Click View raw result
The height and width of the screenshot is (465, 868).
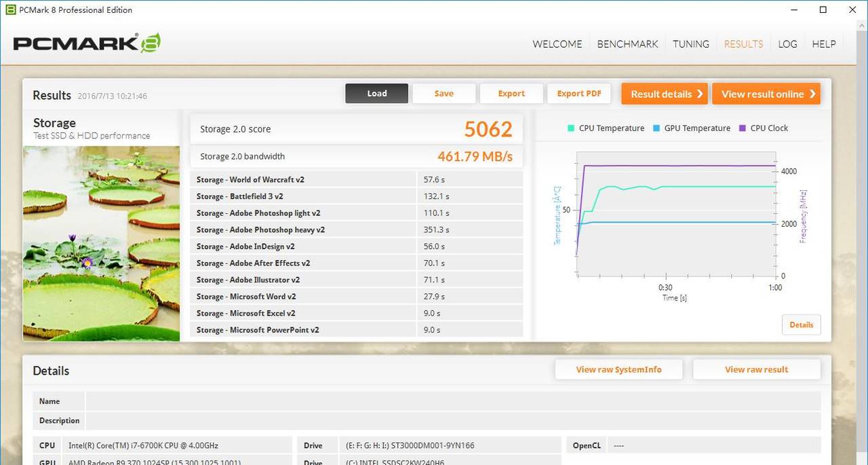tap(756, 370)
